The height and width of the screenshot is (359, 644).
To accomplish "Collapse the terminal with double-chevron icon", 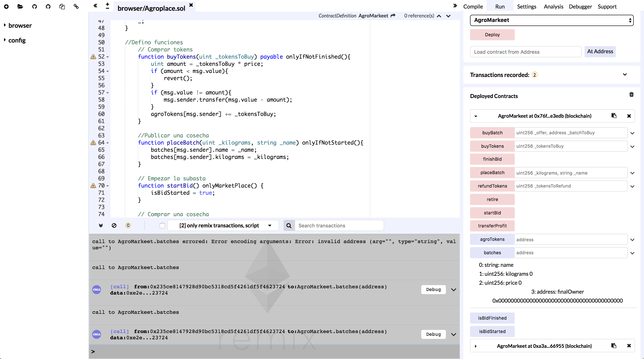I will [101, 225].
